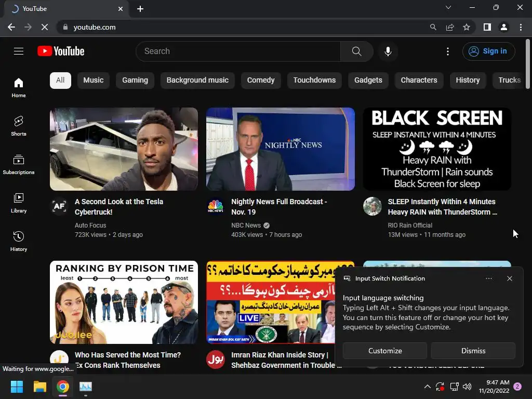Open the tab search chevron

click(448, 7)
